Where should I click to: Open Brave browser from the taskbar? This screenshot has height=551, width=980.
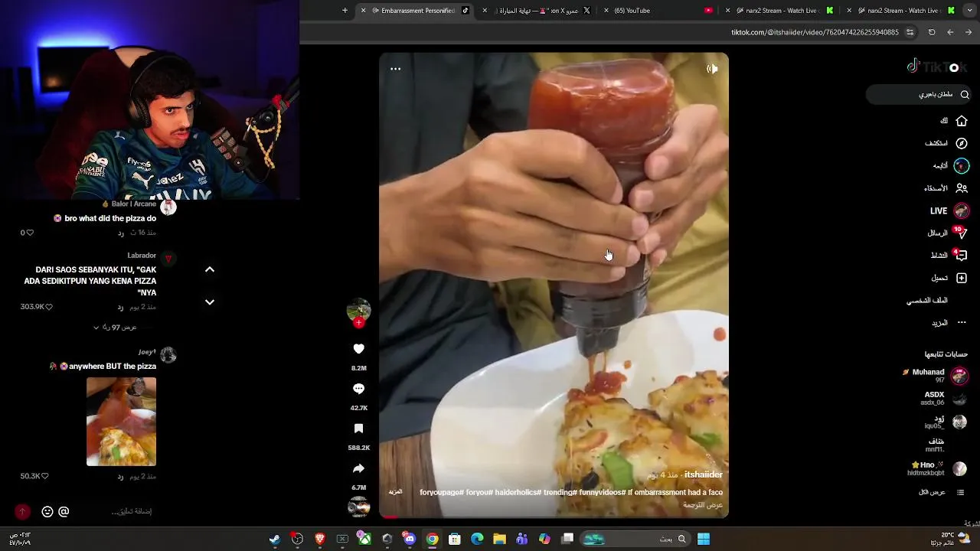click(320, 540)
